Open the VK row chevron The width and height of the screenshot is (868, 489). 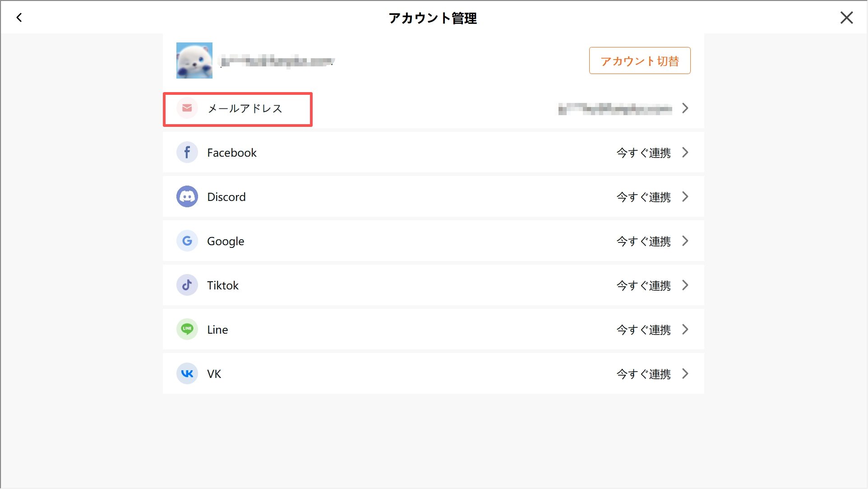tap(685, 374)
